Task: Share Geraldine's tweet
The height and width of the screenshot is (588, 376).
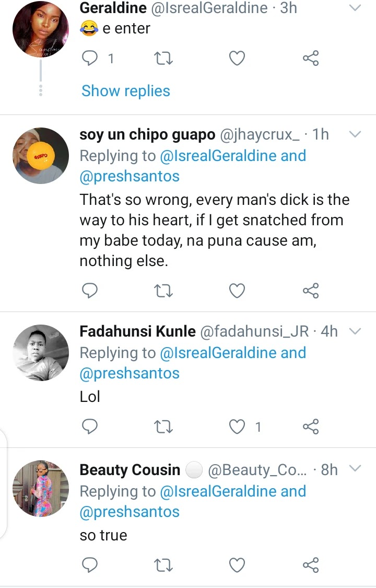Action: coord(311,59)
